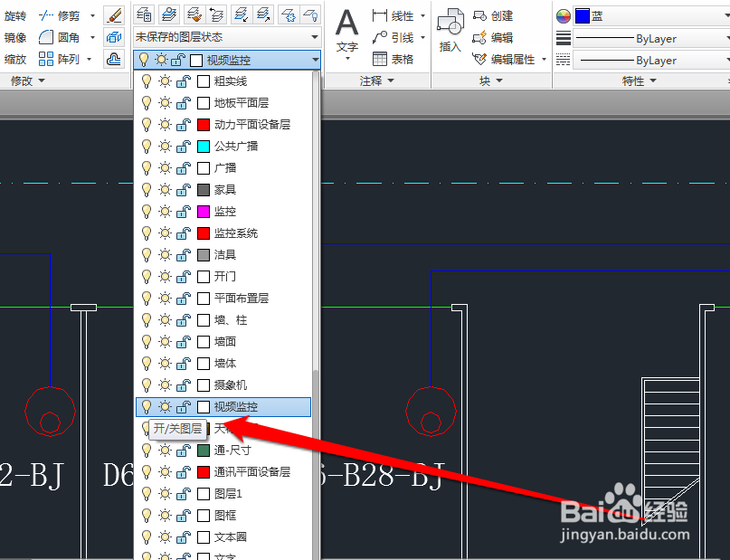Image resolution: width=730 pixels, height=560 pixels.
Task: Open the ByLayer linetype dropdown
Action: point(651,60)
